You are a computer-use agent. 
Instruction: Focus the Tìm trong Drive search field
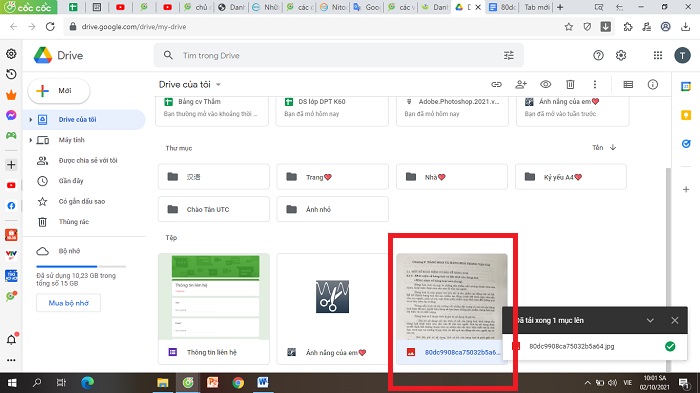(x=339, y=55)
